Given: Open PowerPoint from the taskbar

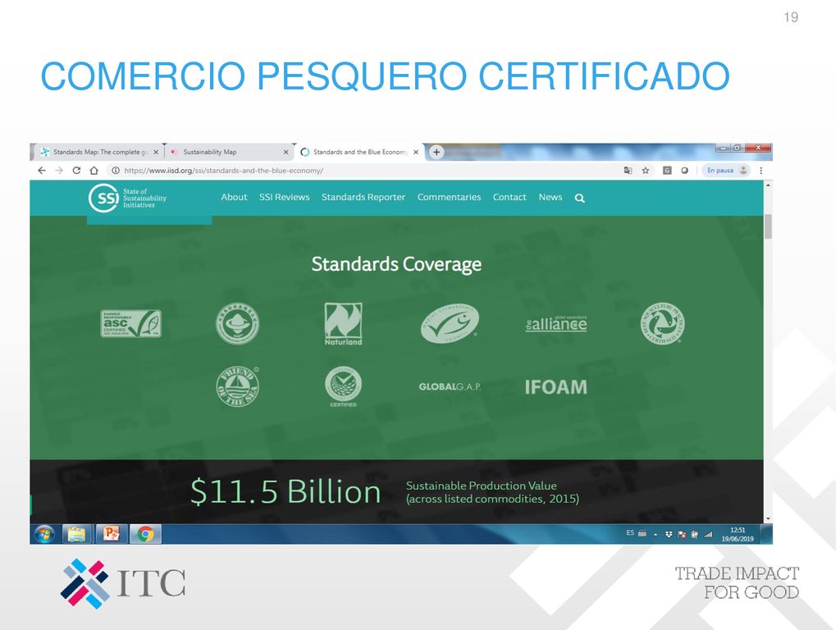Looking at the screenshot, I should (111, 534).
